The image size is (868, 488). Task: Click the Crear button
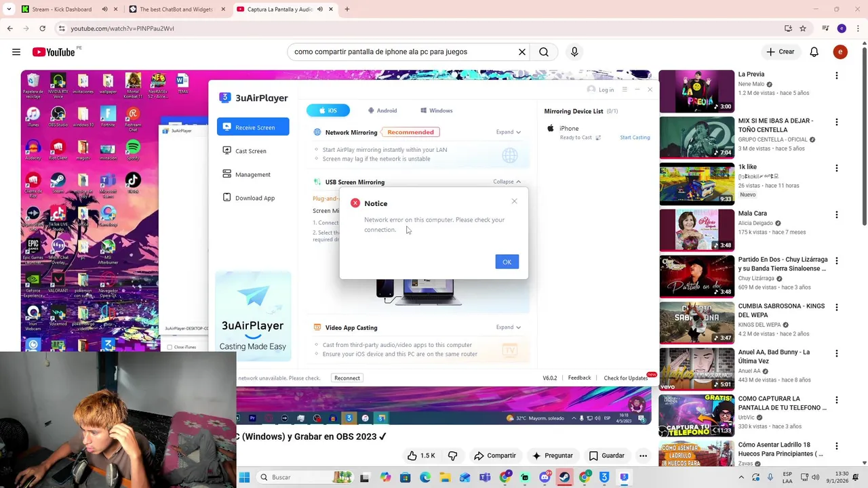(781, 52)
